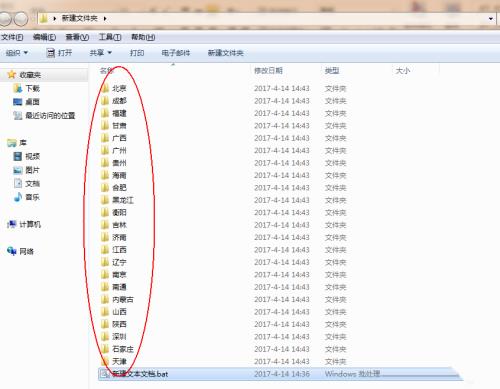Click the 甘肃 folder icon
This screenshot has width=500, height=389.
coord(105,125)
